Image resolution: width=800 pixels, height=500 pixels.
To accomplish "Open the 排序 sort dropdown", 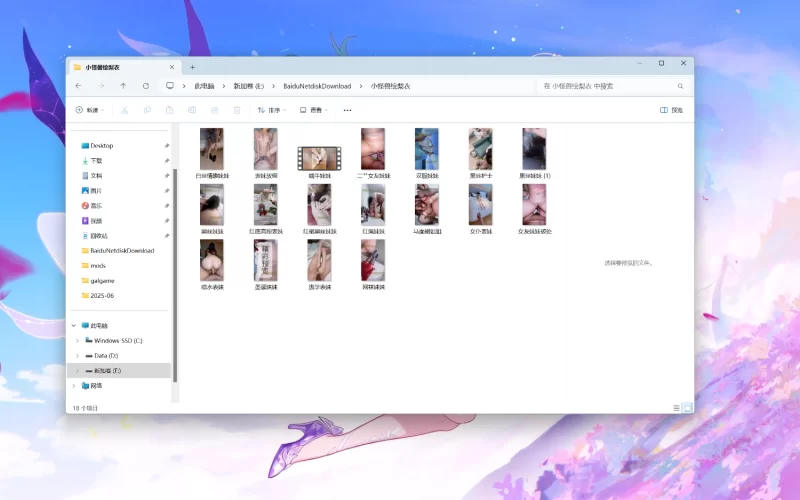I will pos(271,110).
